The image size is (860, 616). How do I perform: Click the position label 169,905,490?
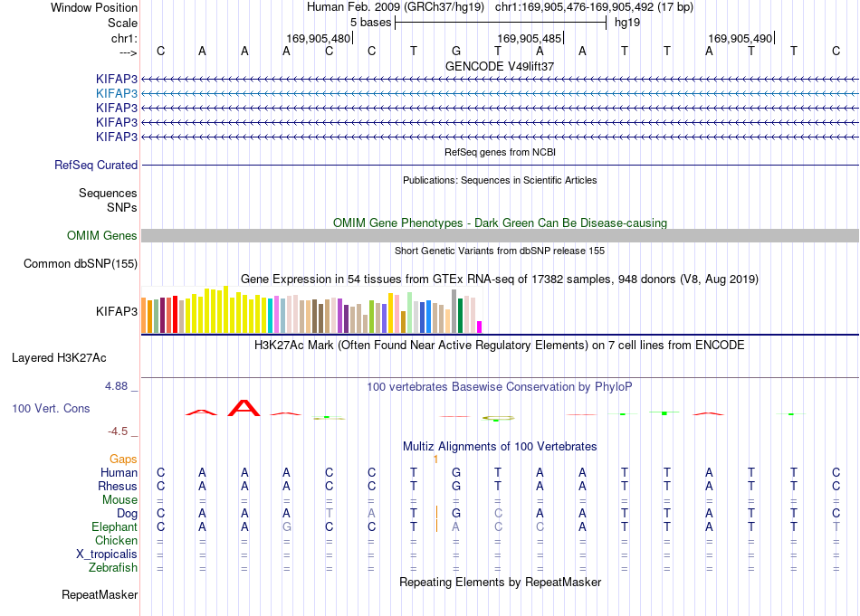[x=740, y=38]
